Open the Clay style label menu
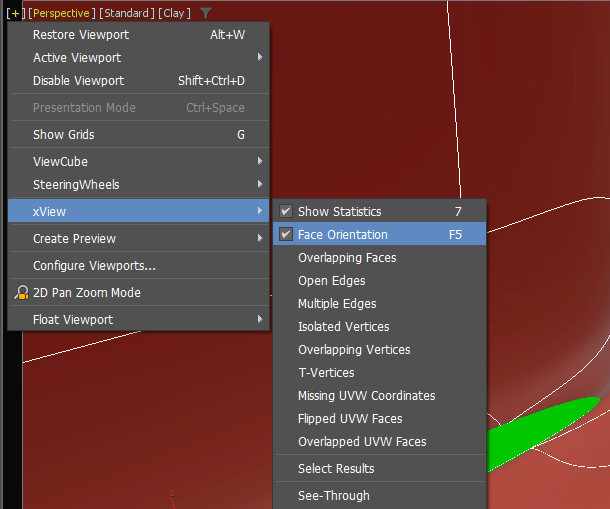 [174, 14]
